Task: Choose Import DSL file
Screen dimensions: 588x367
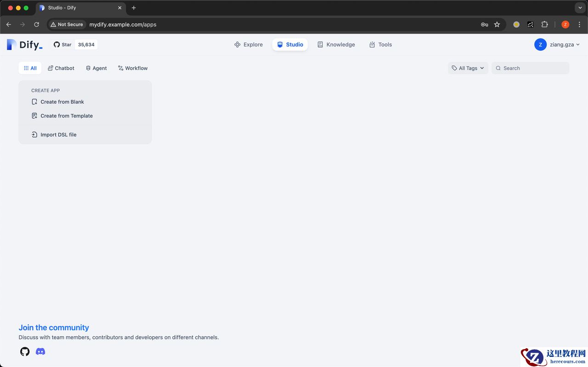Action: (x=54, y=135)
